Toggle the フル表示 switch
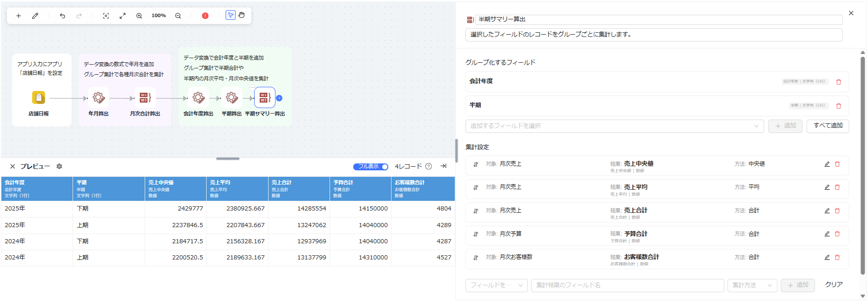The image size is (868, 301). coord(371,167)
